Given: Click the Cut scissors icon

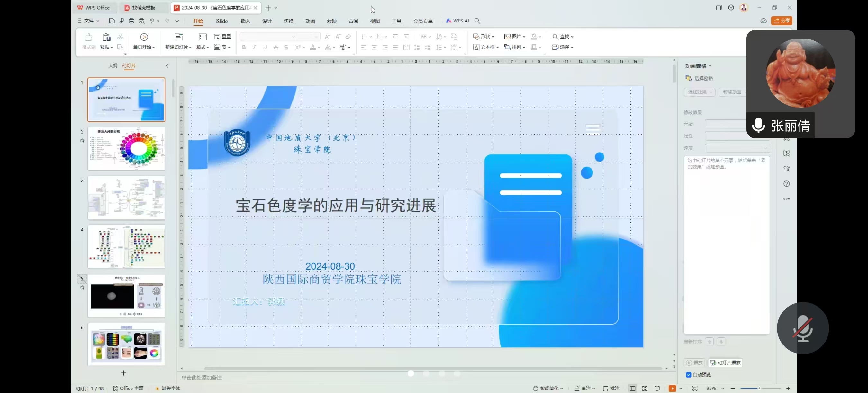Looking at the screenshot, I should click(120, 37).
